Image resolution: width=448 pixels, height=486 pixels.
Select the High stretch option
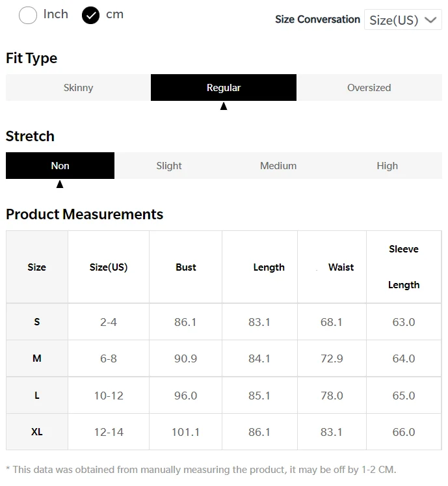click(x=387, y=166)
